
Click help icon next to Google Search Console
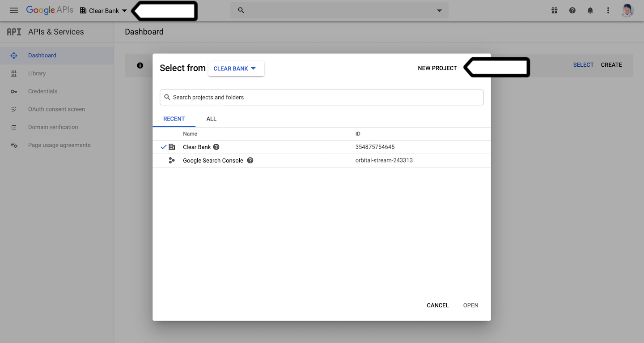pyautogui.click(x=250, y=160)
